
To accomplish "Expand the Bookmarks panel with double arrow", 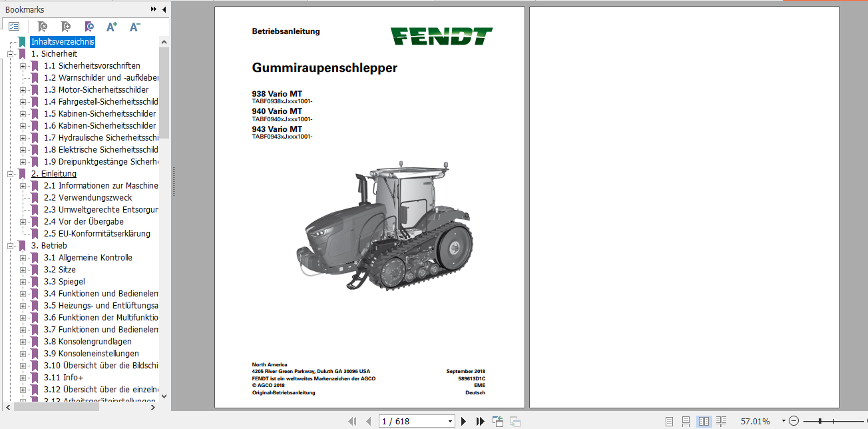I will click(x=154, y=9).
